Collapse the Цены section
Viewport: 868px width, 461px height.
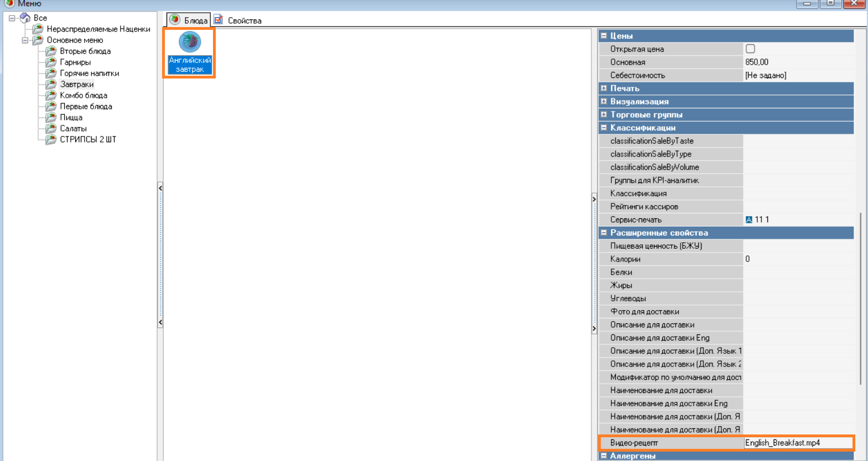604,36
